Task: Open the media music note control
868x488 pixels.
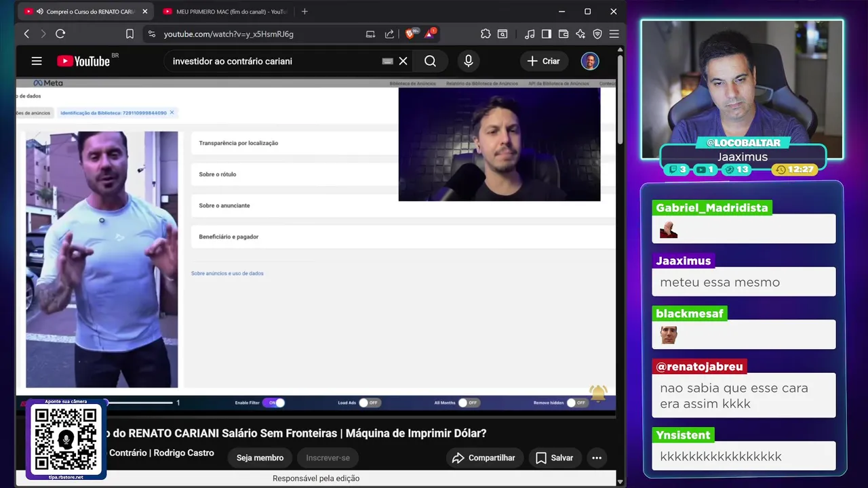Action: pyautogui.click(x=530, y=34)
